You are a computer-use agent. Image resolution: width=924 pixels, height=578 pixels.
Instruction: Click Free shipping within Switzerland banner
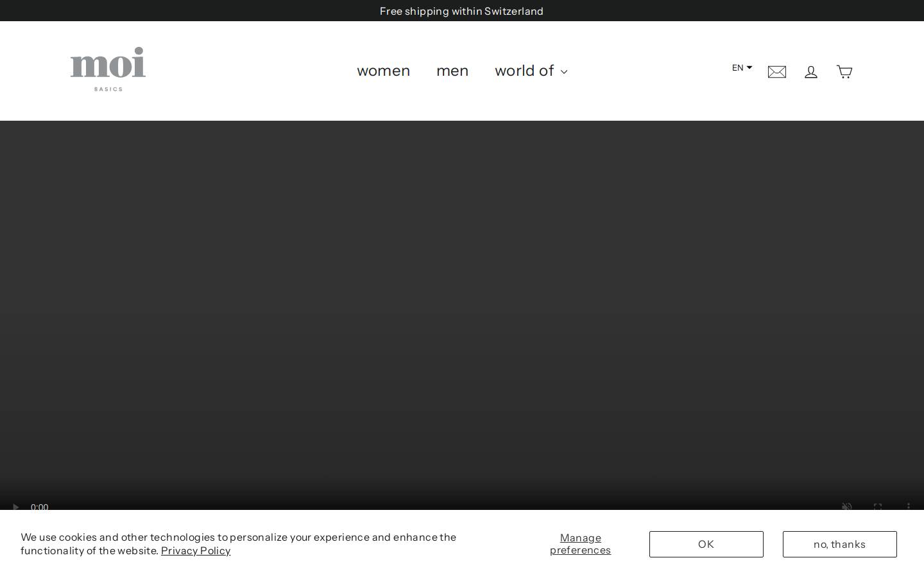pos(461,11)
